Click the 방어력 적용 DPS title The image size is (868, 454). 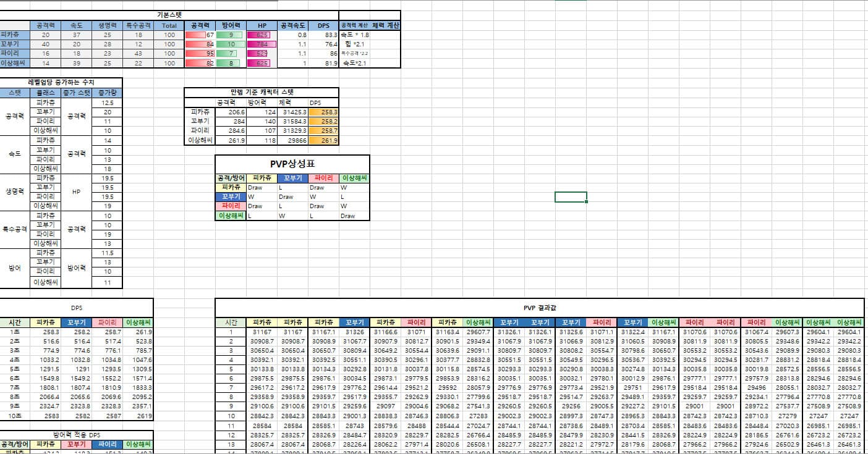pos(77,435)
